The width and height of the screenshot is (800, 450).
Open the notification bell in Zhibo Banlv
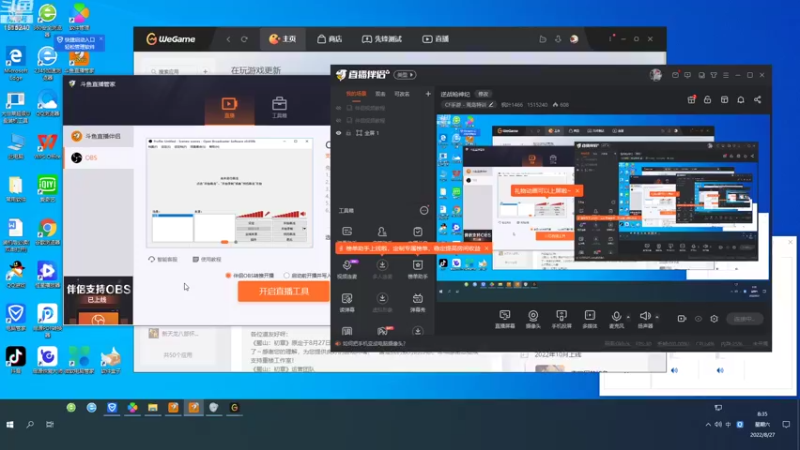741,100
